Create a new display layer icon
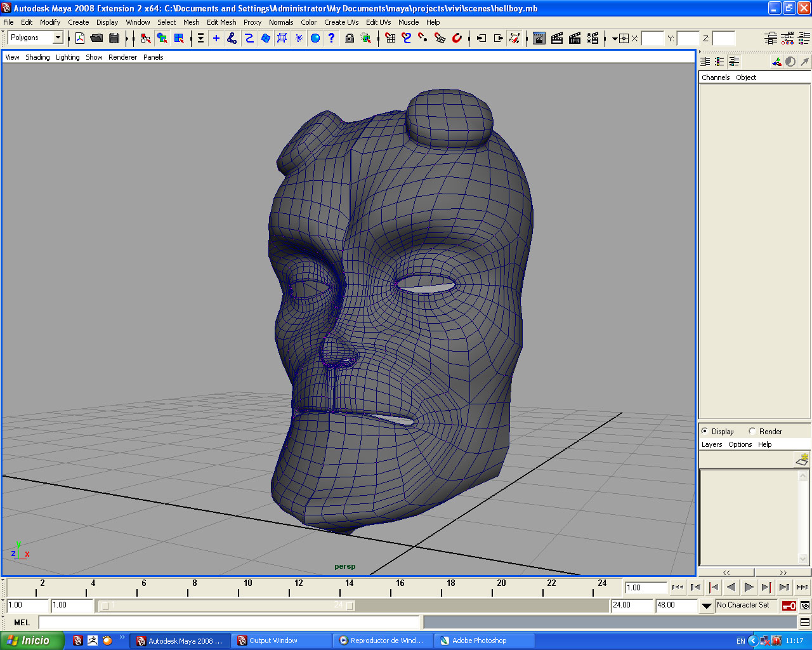 coord(802,459)
